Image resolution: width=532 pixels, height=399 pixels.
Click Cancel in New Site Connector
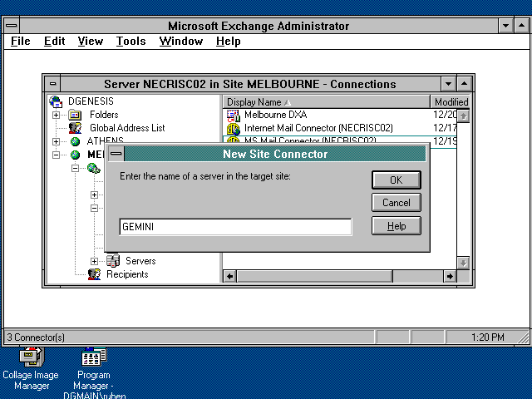(397, 203)
